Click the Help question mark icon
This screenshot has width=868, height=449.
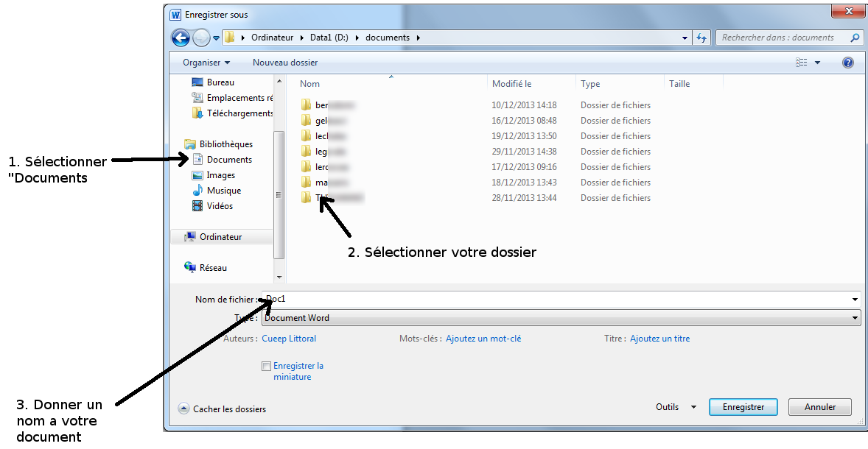(847, 63)
